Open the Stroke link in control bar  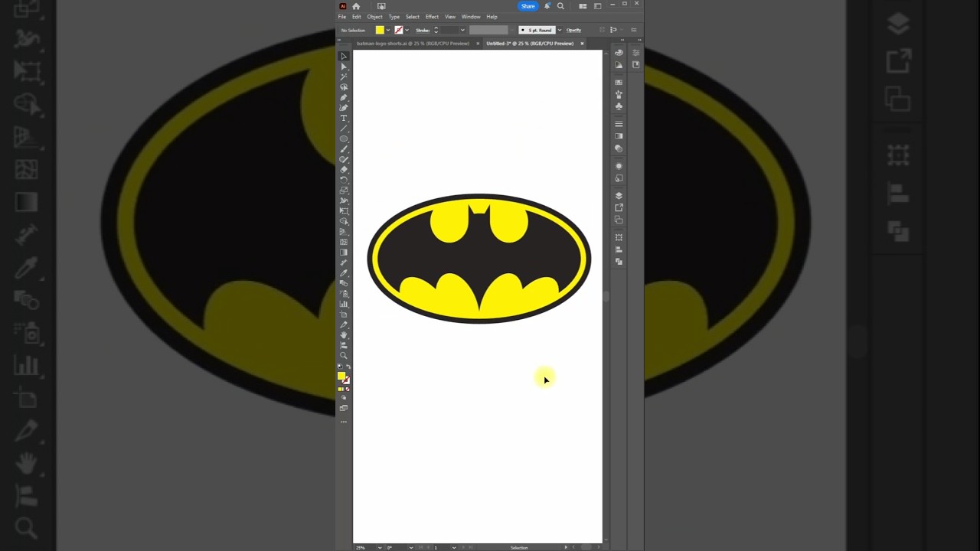pos(423,30)
